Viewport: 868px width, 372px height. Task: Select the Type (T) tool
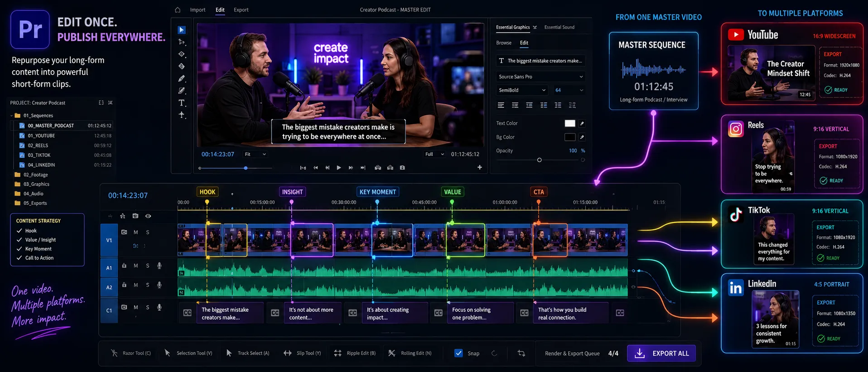[182, 103]
